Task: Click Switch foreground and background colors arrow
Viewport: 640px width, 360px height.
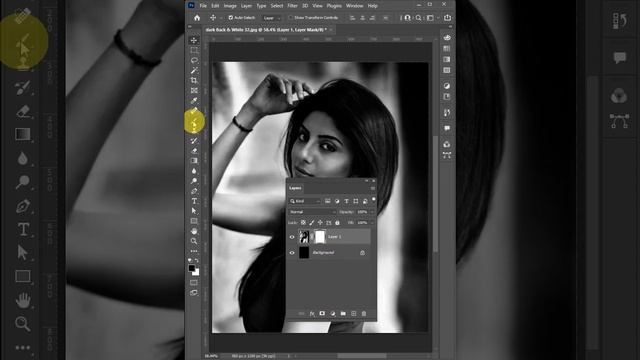Action: point(197,260)
